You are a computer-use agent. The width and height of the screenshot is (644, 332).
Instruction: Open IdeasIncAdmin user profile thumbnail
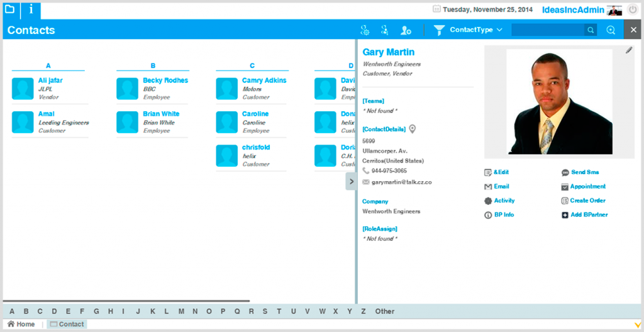tap(615, 10)
